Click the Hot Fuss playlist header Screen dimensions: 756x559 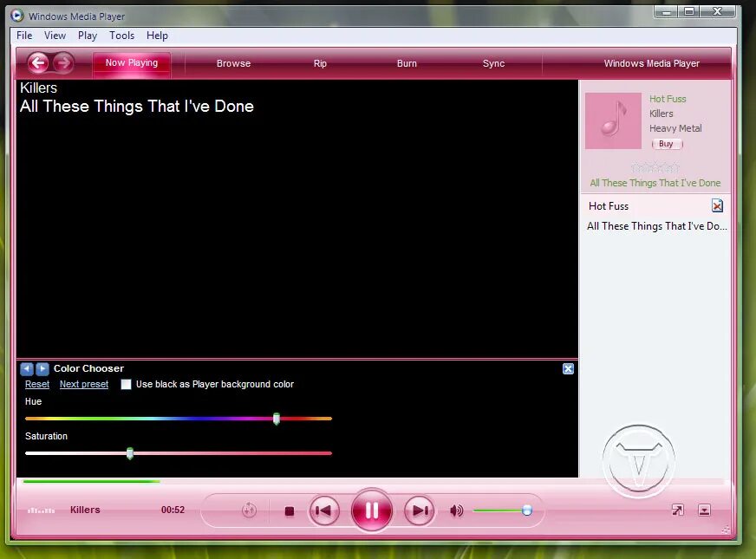pos(609,205)
